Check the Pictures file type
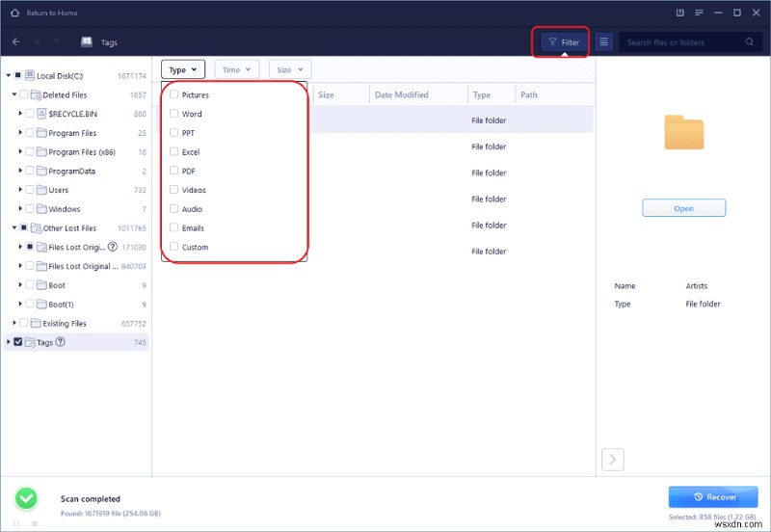The height and width of the screenshot is (532, 771). click(173, 94)
